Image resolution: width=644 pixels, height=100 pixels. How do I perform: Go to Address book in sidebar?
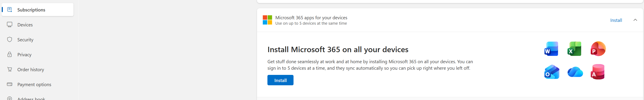tap(31, 98)
